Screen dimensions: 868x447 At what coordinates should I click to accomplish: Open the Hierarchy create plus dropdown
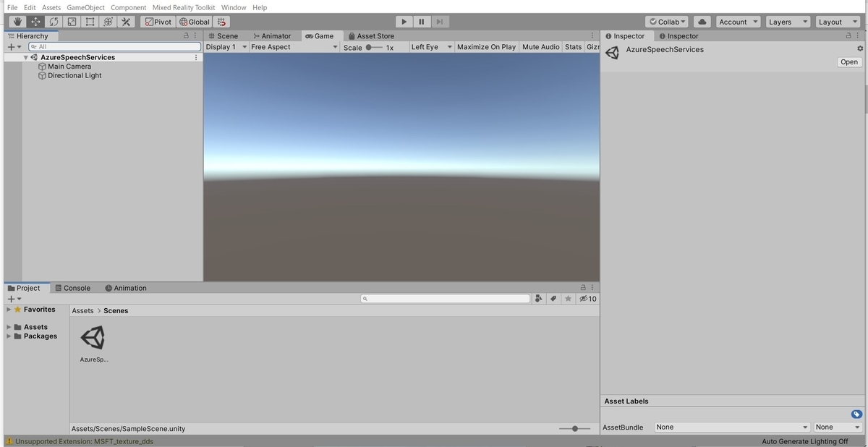14,47
